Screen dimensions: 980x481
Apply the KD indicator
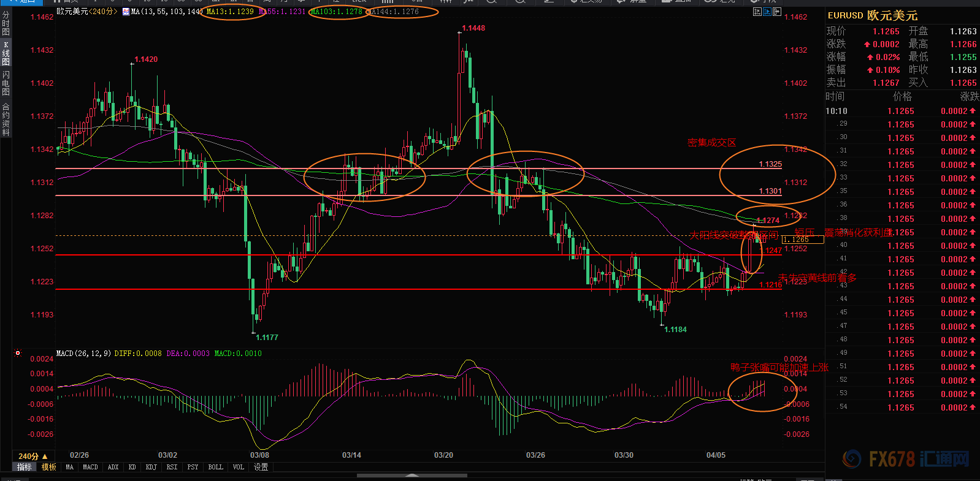tap(132, 467)
